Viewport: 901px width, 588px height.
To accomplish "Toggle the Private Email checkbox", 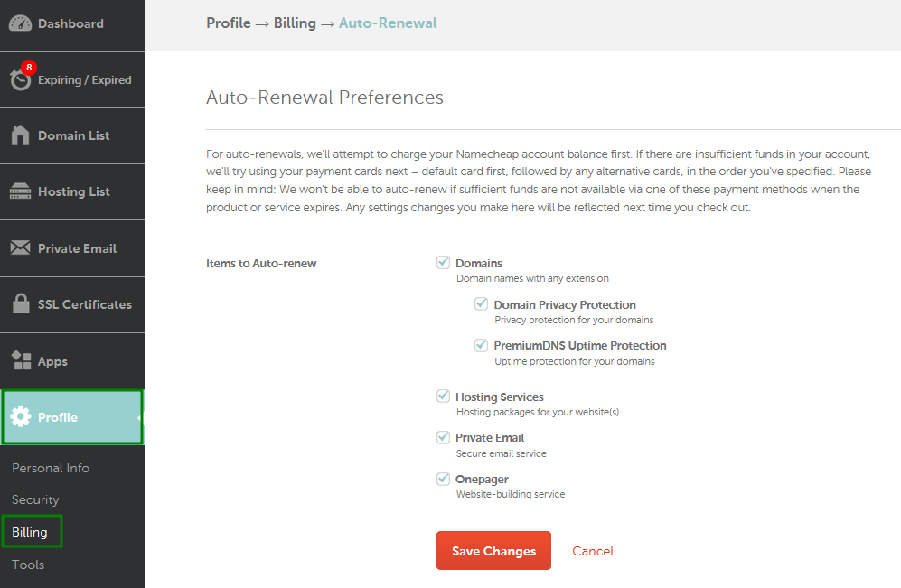I will click(443, 437).
